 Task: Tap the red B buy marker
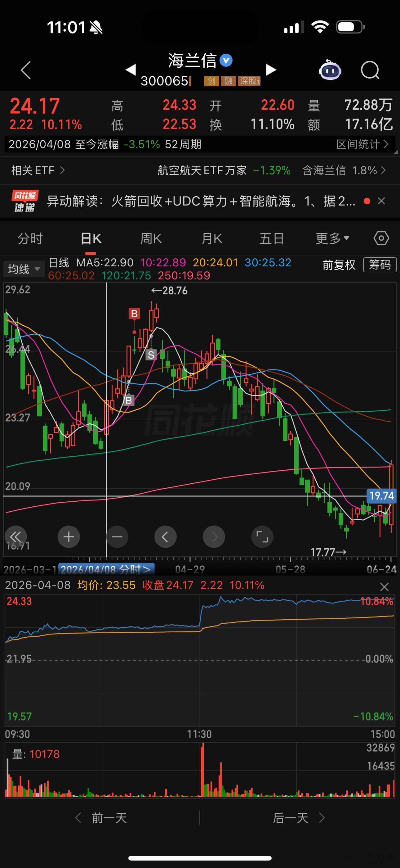click(134, 313)
